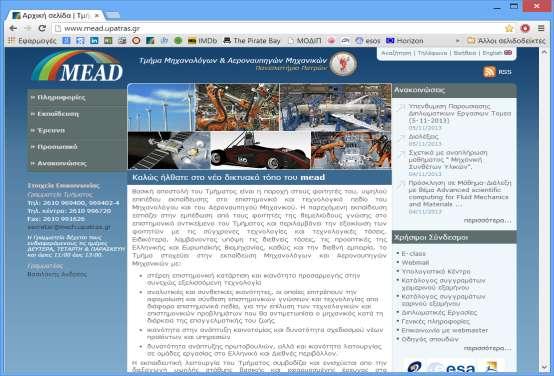Click the race car banner image
Image resolution: width=554 pixels, height=376 pixels.
(260, 150)
